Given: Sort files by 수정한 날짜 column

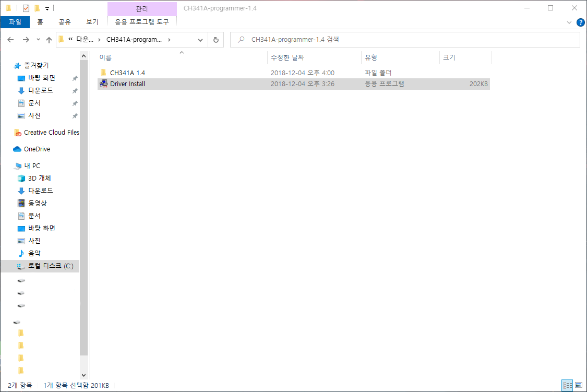Looking at the screenshot, I should coord(287,57).
